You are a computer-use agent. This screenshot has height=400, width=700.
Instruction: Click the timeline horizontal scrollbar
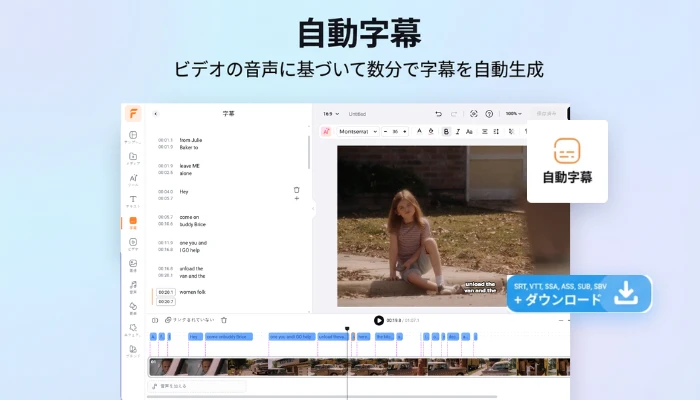321,396
